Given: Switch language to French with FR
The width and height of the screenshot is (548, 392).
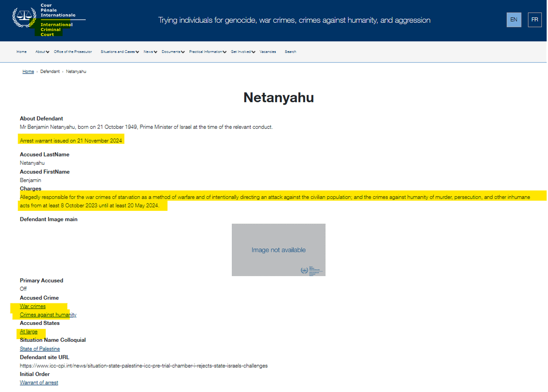Looking at the screenshot, I should [534, 20].
